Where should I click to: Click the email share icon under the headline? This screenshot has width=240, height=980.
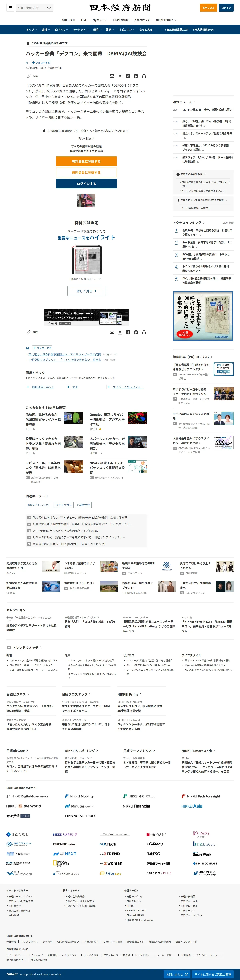(x=112, y=76)
